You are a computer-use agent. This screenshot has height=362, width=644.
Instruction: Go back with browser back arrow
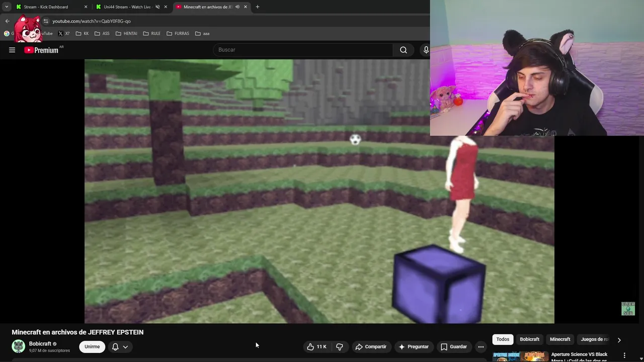point(8,21)
